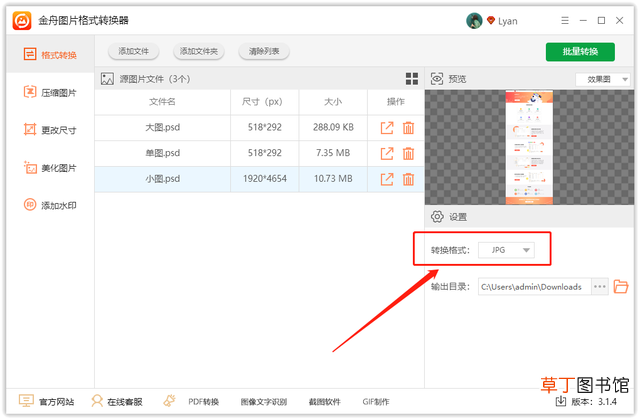Image resolution: width=640 pixels, height=420 pixels.
Task: Start 批量转换 batch conversion
Action: point(580,52)
